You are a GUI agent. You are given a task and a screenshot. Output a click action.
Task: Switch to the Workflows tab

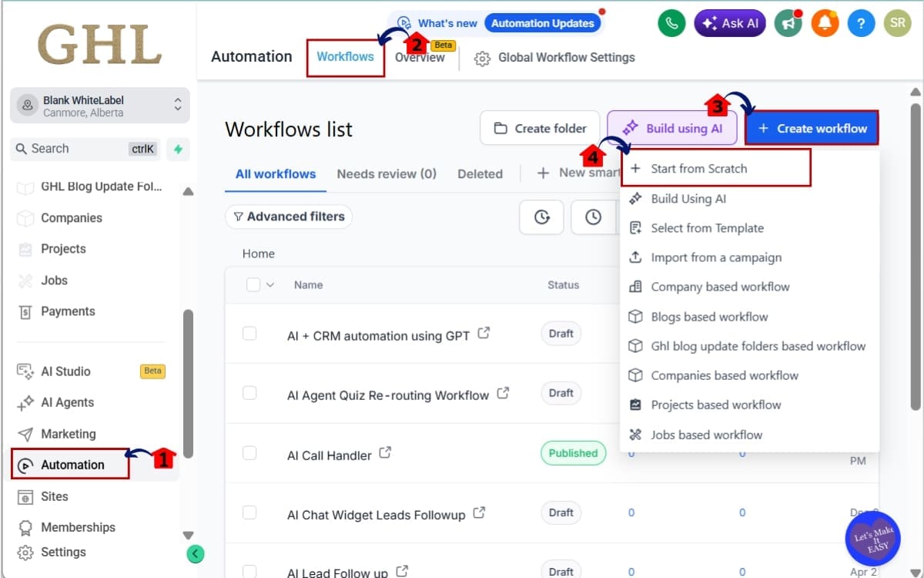click(345, 57)
